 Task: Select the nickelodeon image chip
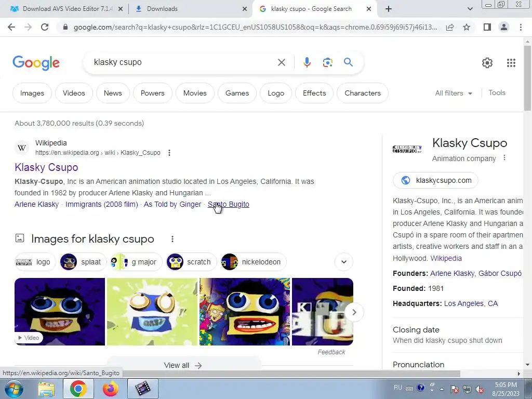pos(253,262)
